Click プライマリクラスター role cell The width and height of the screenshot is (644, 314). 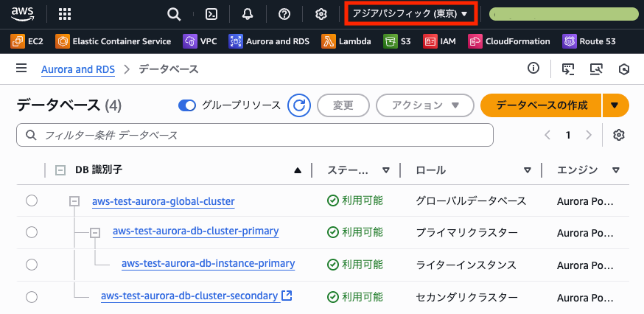[466, 233]
